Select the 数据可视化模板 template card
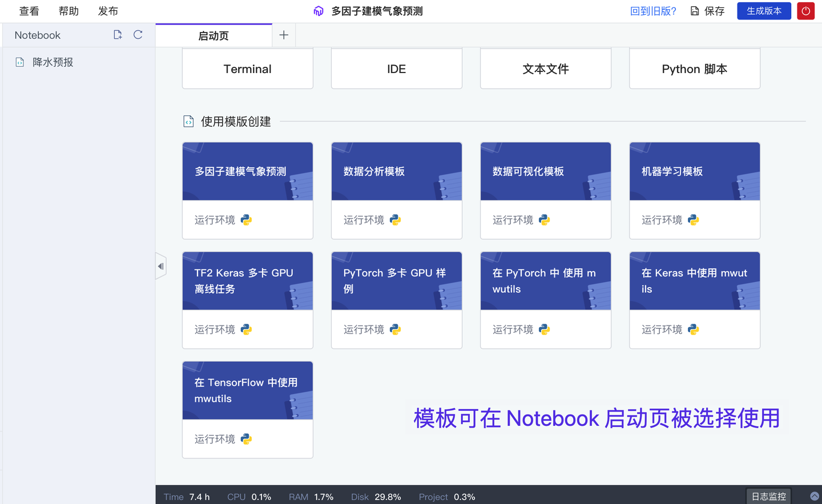822x504 pixels. pyautogui.click(x=546, y=191)
